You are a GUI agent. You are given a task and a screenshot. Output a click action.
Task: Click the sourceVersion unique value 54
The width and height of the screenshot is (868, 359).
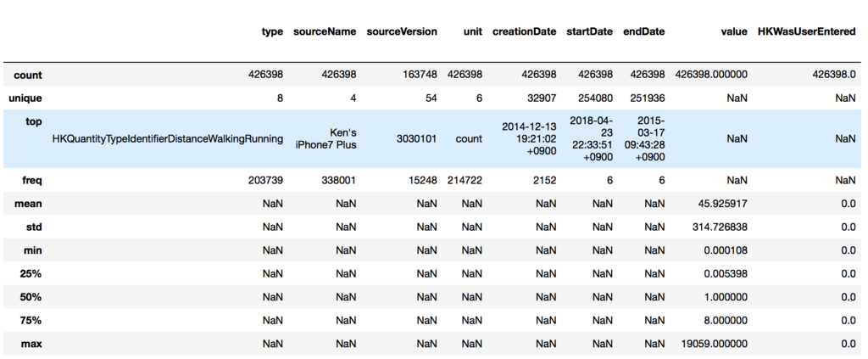pyautogui.click(x=431, y=98)
